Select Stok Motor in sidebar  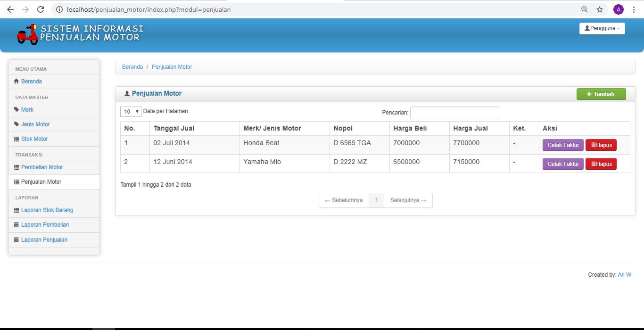click(x=34, y=139)
